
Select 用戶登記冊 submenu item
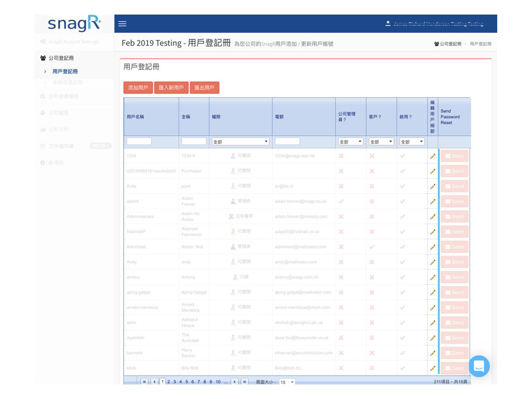click(x=65, y=72)
